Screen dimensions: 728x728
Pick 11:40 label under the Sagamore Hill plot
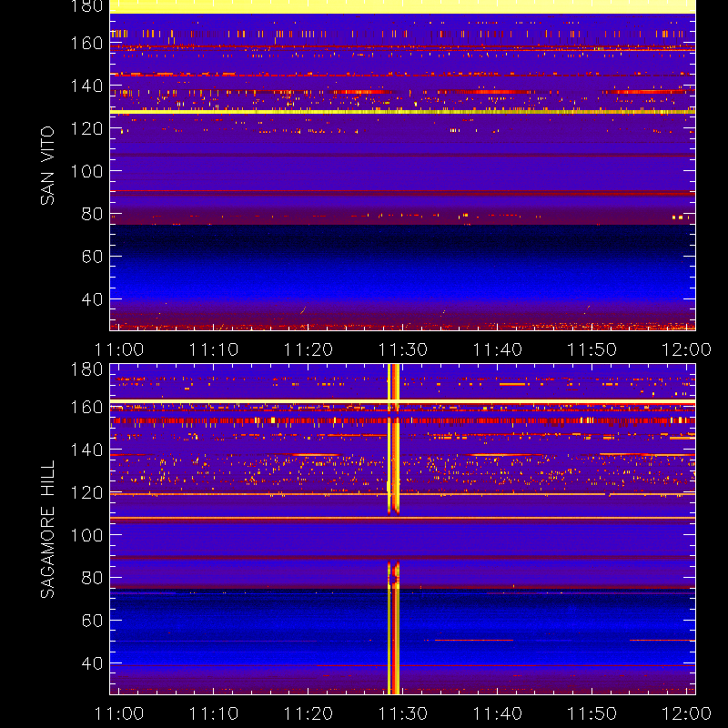(497, 713)
